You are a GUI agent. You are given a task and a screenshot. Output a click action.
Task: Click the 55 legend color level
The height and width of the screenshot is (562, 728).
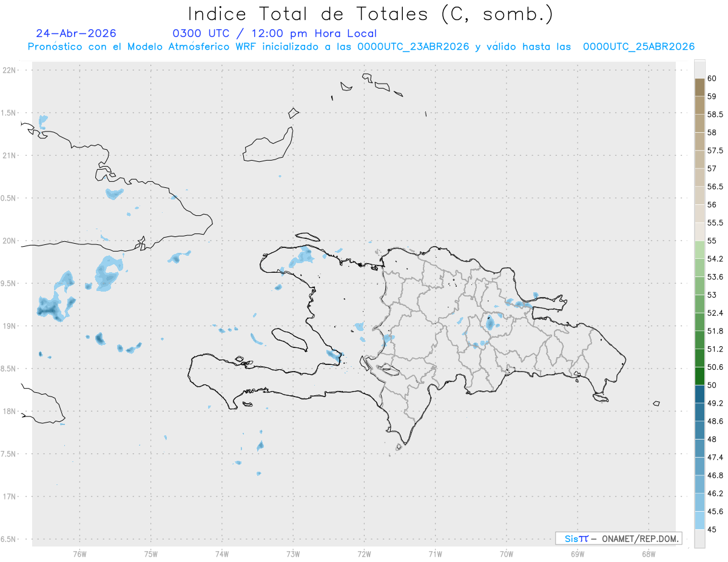[699, 232]
